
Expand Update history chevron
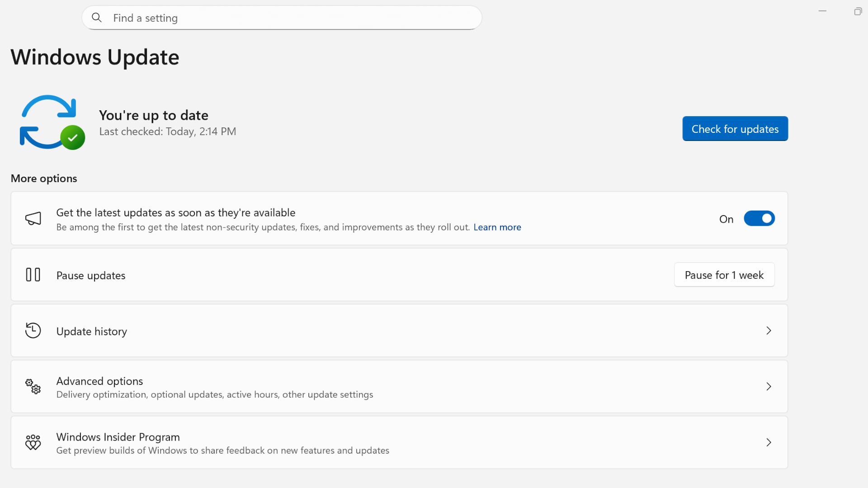pyautogui.click(x=769, y=331)
